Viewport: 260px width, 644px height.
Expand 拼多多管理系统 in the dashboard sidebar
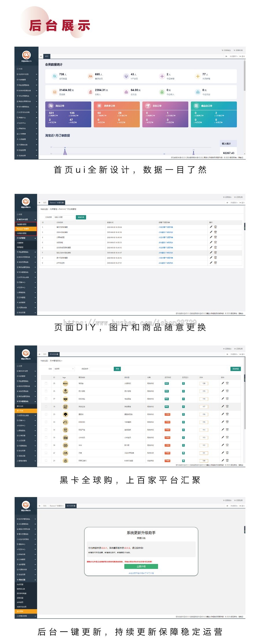pos(27,90)
